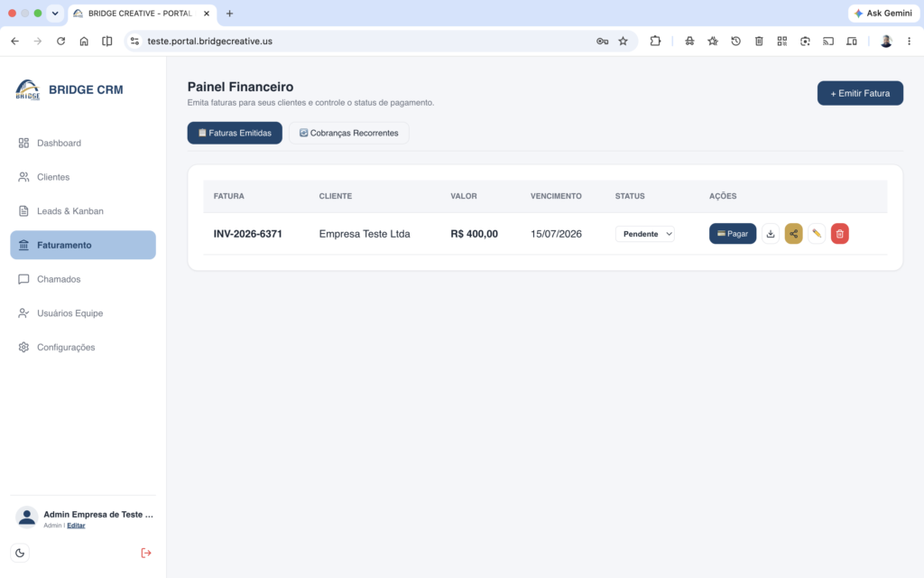Click the red logout icon

click(146, 553)
